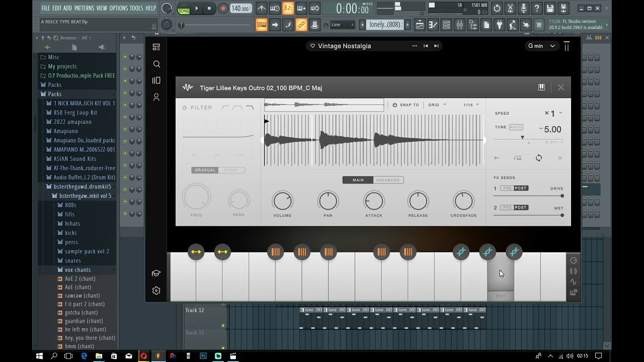Viewport: 644px width, 362px height.
Task: Open the Grid snap dropdown
Action: [x=437, y=105]
